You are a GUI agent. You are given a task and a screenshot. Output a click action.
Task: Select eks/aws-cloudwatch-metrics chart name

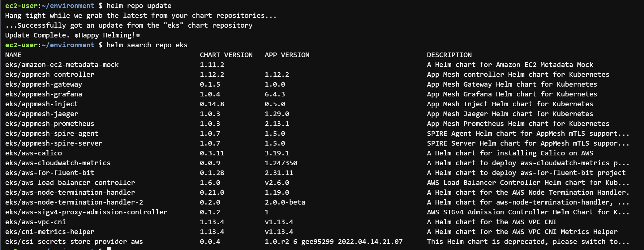[x=58, y=163]
